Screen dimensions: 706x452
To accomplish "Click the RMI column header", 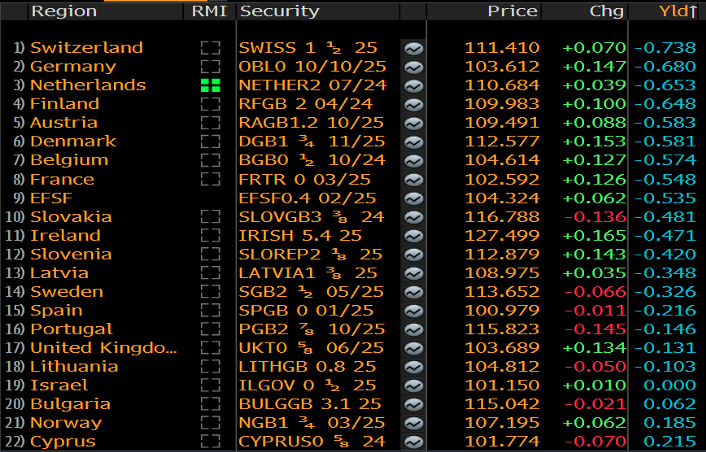I will 209,11.
